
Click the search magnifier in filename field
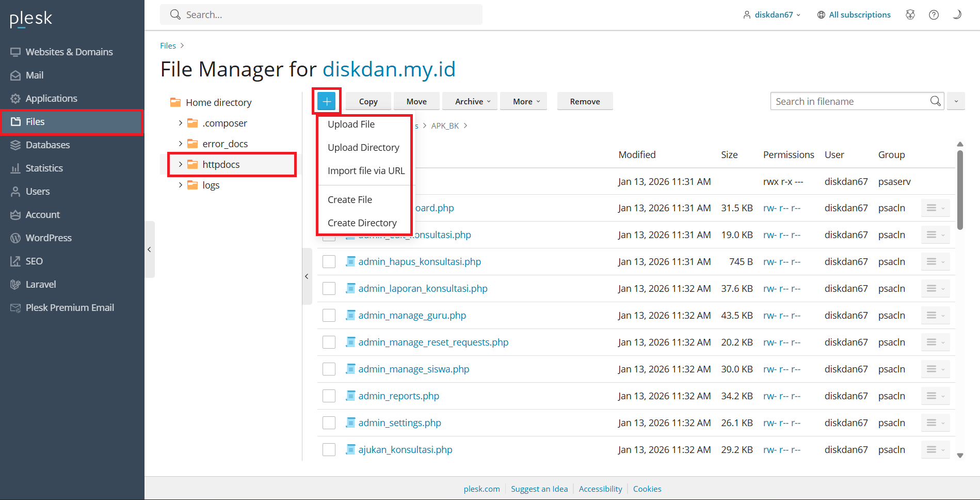tap(935, 101)
